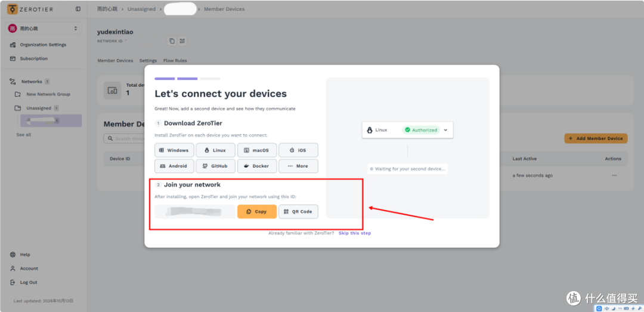Click the Skip this step link
Screen dimensions: 644x312
point(354,233)
